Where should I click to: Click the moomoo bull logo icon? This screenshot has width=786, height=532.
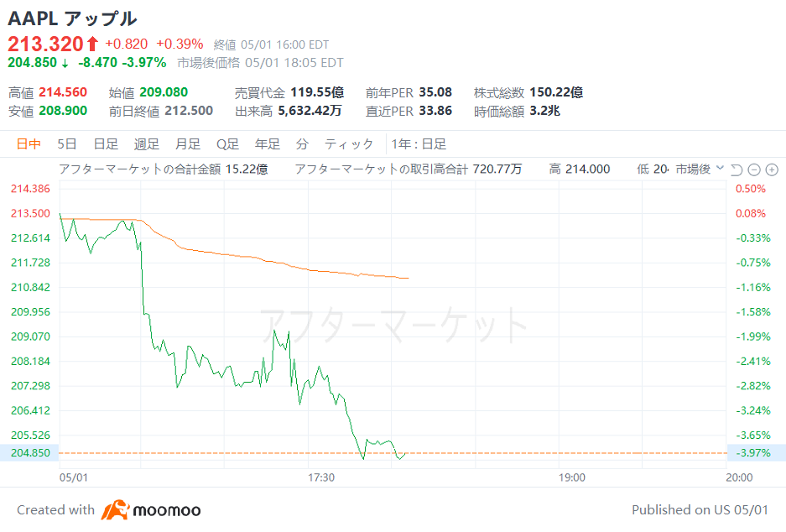pos(115,510)
